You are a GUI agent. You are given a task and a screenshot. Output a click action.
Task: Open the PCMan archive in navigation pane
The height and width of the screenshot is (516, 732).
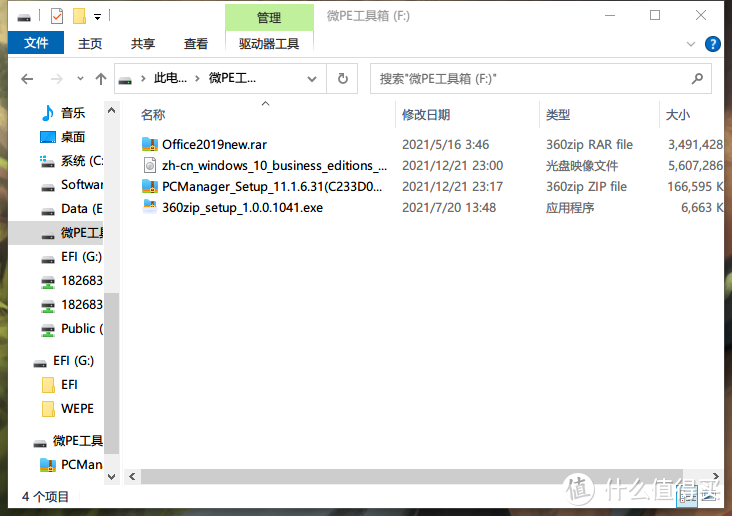[82, 464]
